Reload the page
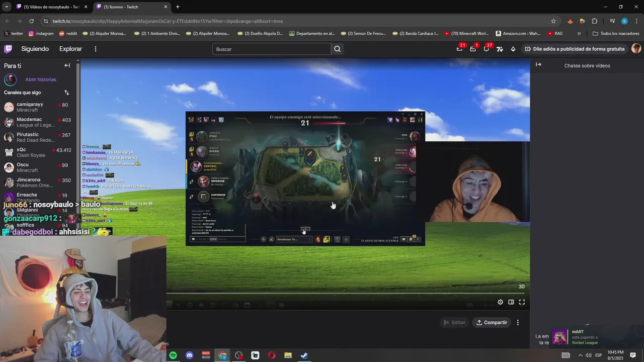This screenshot has width=644, height=362. (31, 21)
